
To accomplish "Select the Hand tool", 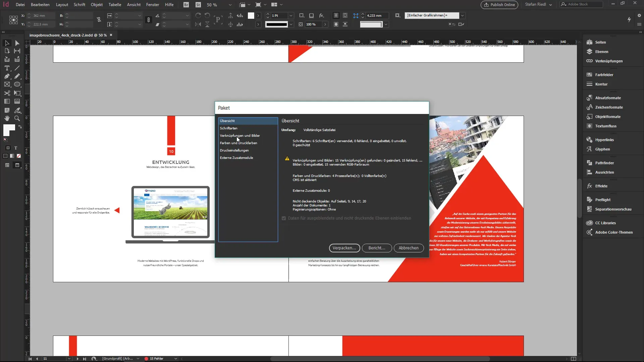I will coord(7,118).
